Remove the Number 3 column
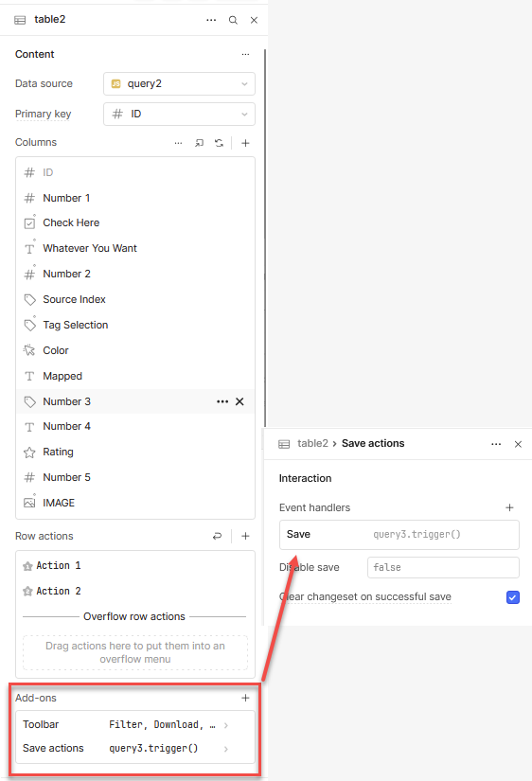This screenshot has height=781, width=532. coord(239,401)
